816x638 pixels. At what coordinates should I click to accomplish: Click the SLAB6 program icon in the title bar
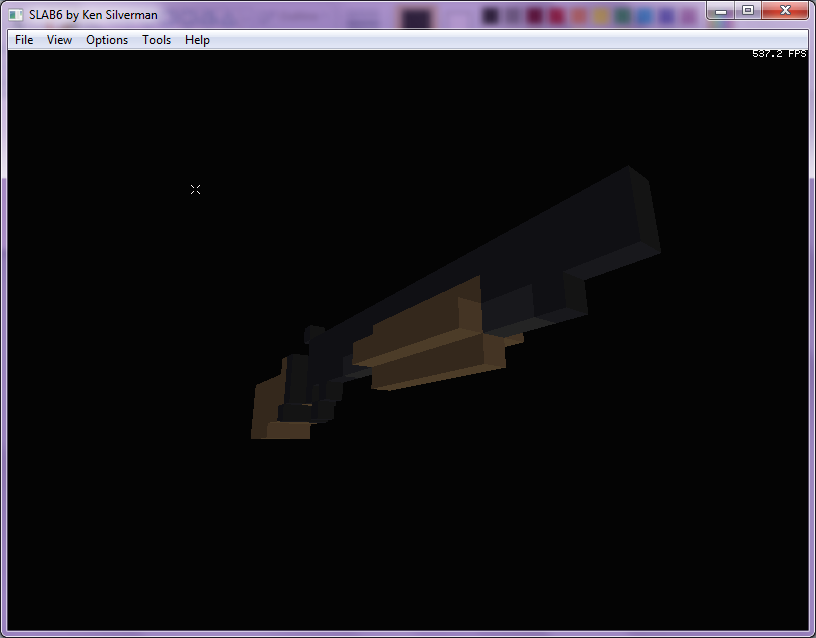14,14
